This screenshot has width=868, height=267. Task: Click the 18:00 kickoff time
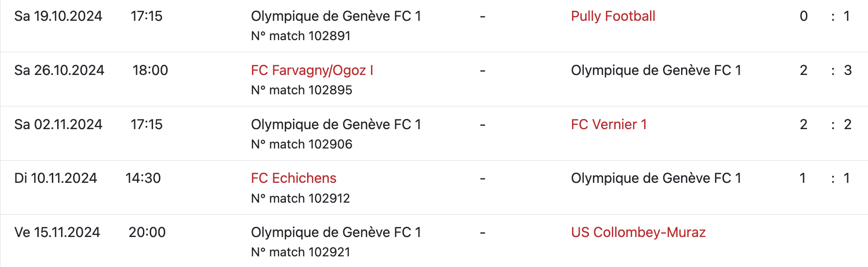coord(150,71)
